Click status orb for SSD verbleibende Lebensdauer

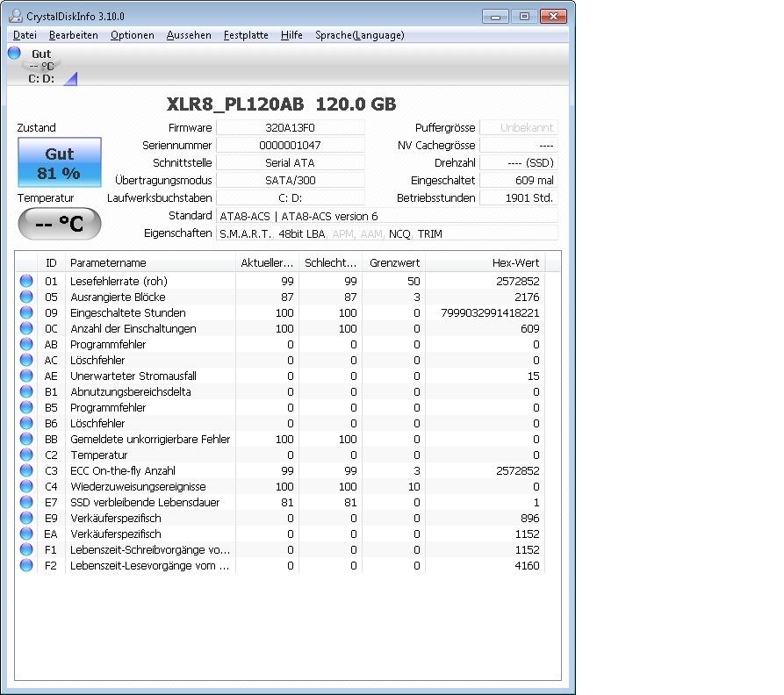tap(26, 502)
